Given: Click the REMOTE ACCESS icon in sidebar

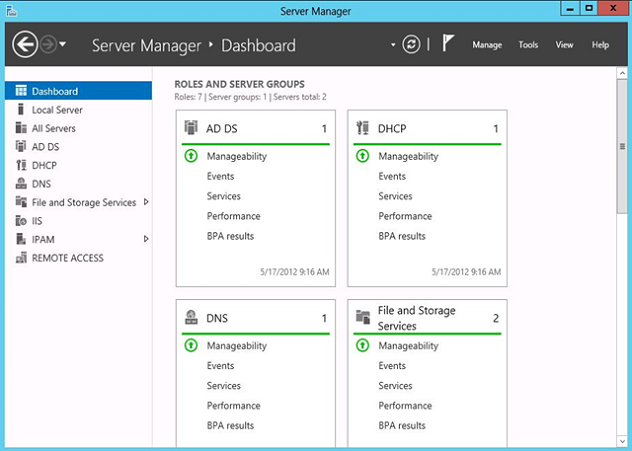Looking at the screenshot, I should [x=21, y=257].
